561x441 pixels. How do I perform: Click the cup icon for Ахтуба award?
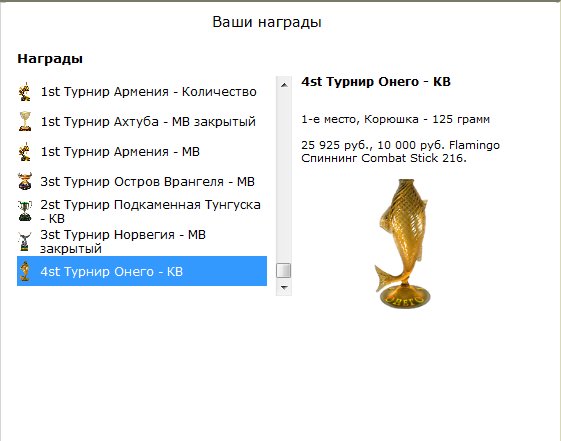pos(25,122)
